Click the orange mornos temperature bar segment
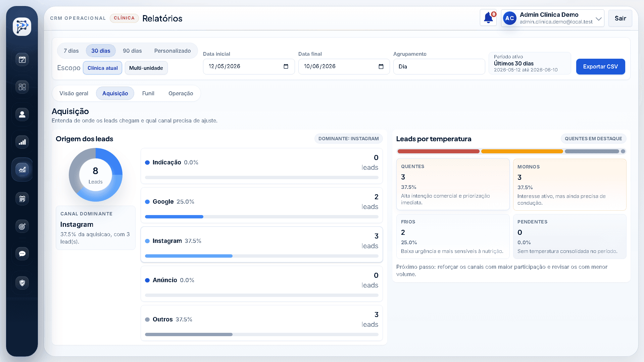The width and height of the screenshot is (644, 362). [522, 151]
